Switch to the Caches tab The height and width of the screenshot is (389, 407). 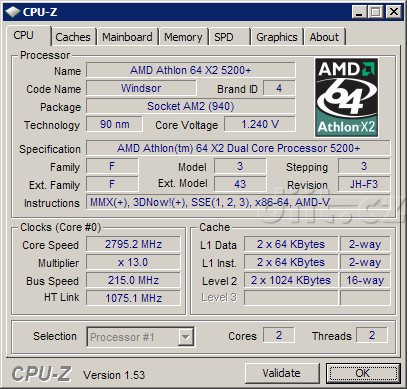pos(73,37)
